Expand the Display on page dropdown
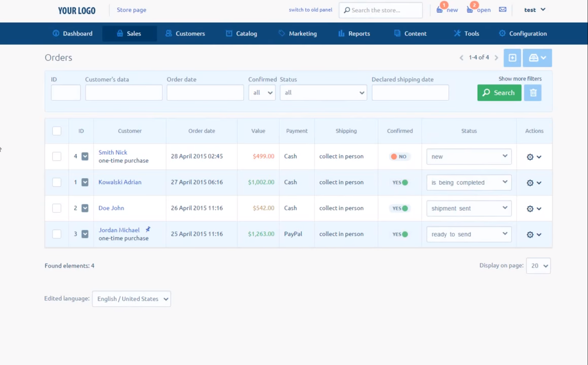This screenshot has width=588, height=365. click(538, 266)
